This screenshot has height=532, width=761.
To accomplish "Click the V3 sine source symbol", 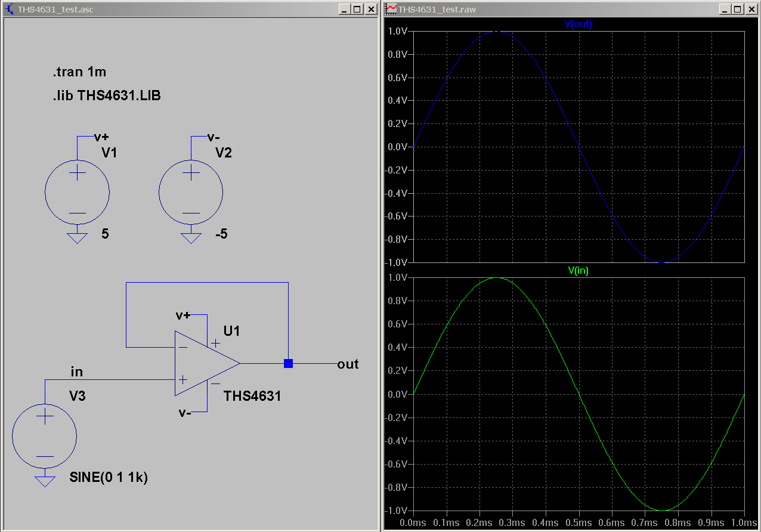I will click(x=45, y=436).
